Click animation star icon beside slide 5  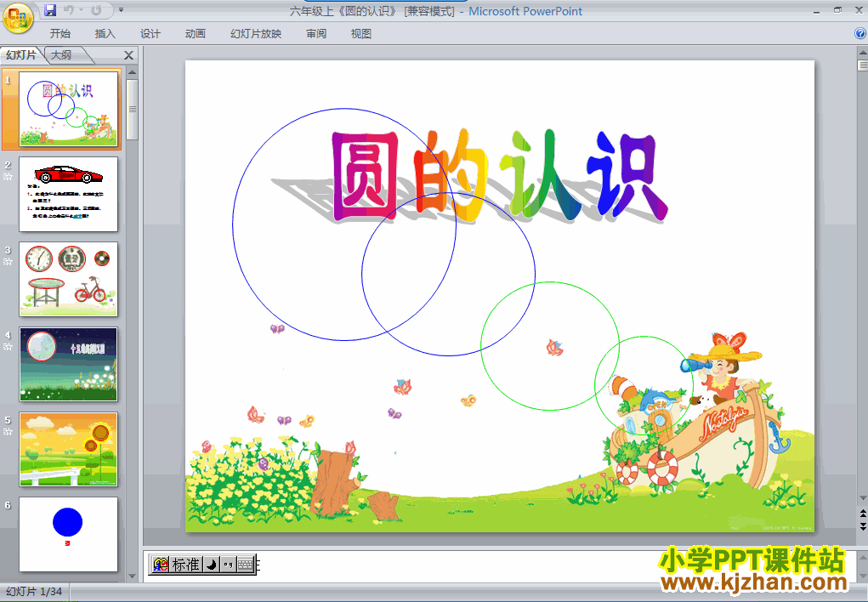pos(8,431)
